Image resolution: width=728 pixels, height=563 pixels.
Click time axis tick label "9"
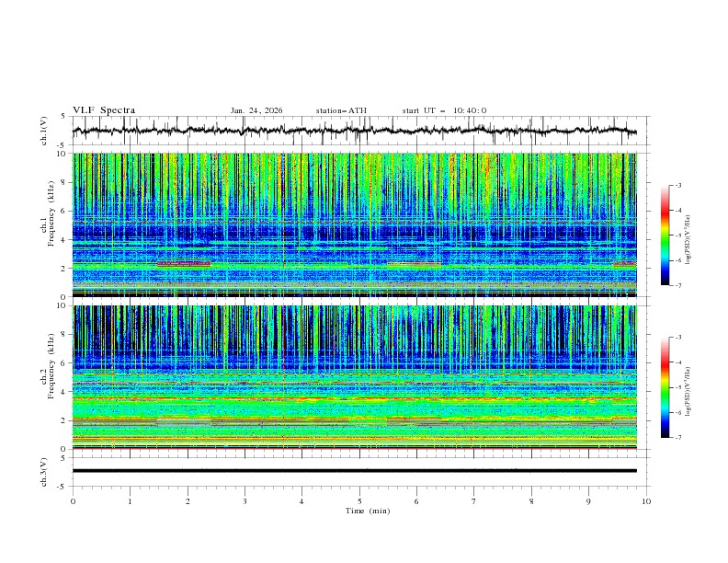tap(588, 501)
